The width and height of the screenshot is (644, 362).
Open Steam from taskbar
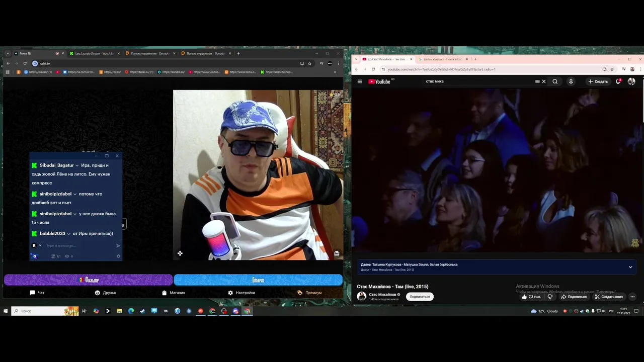tap(142, 311)
